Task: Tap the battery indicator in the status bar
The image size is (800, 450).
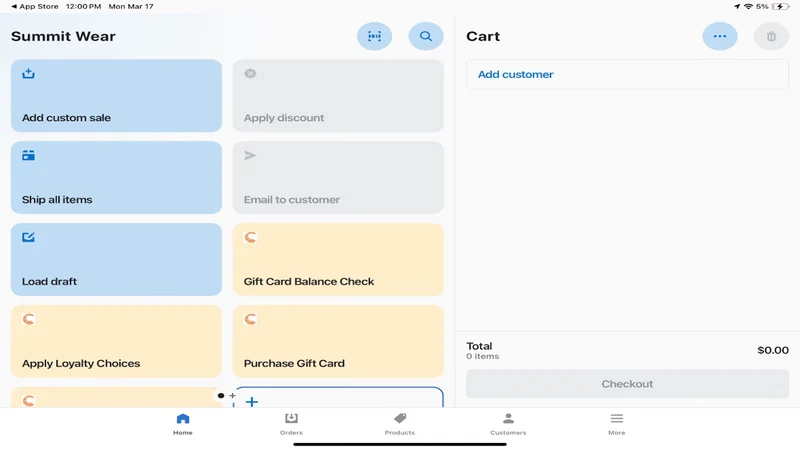Action: coord(781,7)
